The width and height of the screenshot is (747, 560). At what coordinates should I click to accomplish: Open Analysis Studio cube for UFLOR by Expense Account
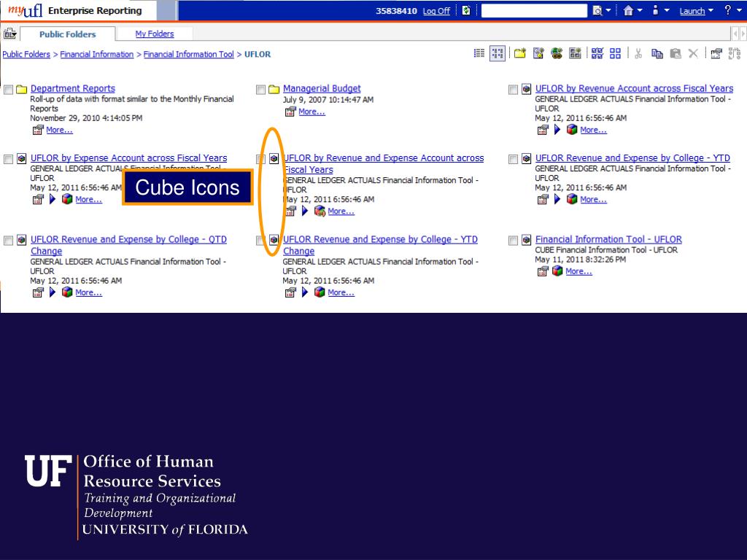coord(67,199)
